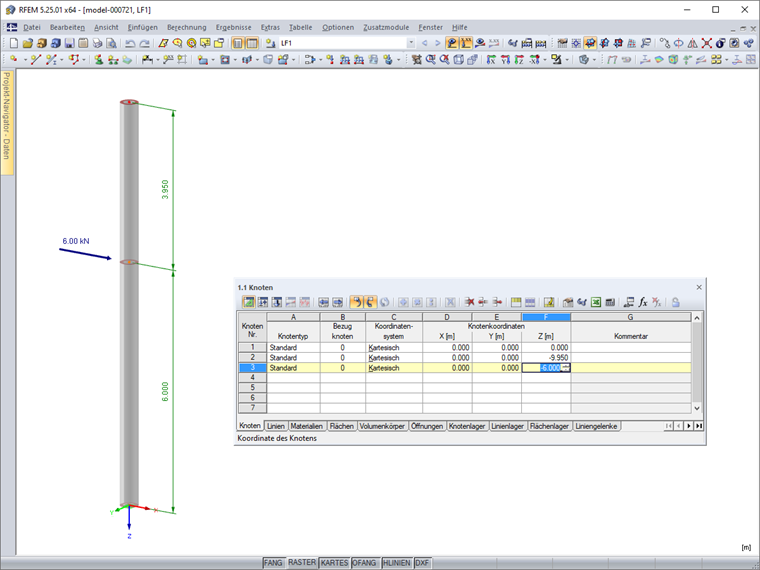The image size is (760, 570).
Task: Select row header 4 in Knoten table
Action: pos(253,378)
